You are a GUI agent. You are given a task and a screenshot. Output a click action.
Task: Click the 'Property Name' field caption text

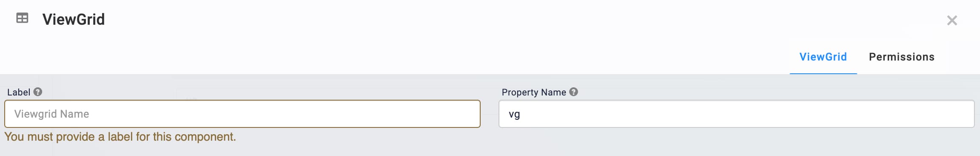[534, 92]
